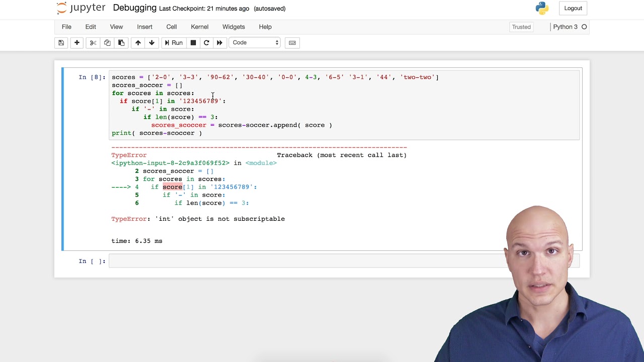Restart the kernel with circular arrow icon
The height and width of the screenshot is (362, 644).
[x=206, y=43]
